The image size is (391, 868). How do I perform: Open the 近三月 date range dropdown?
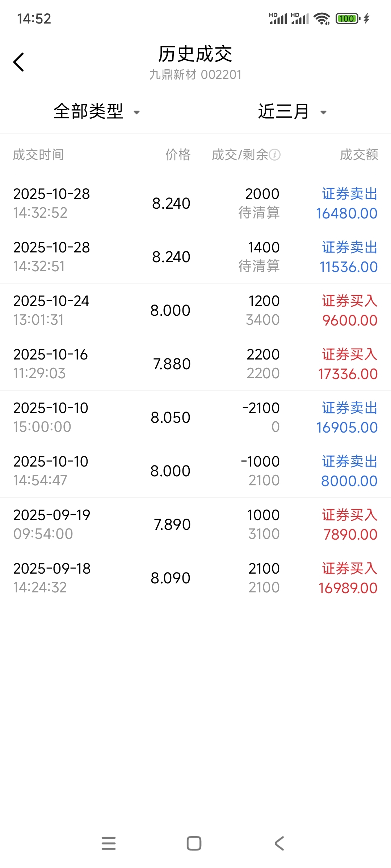tap(283, 111)
